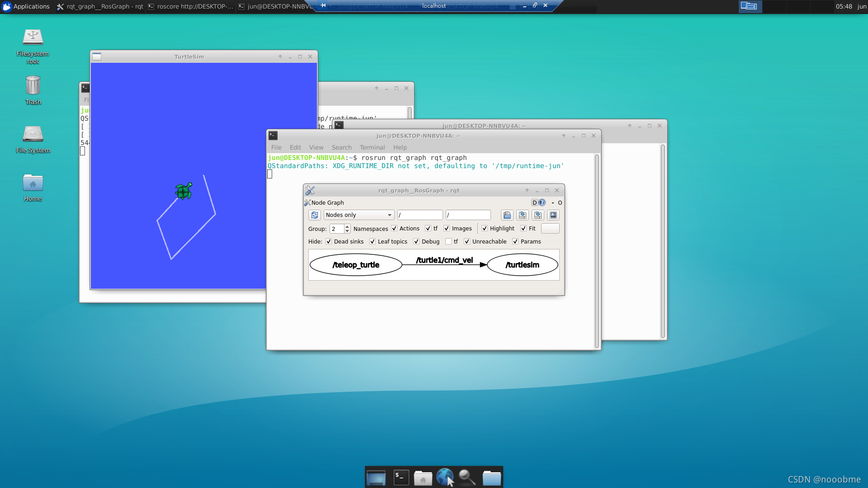Increase Group depth with up arrow
Image resolution: width=868 pixels, height=488 pixels.
(347, 226)
